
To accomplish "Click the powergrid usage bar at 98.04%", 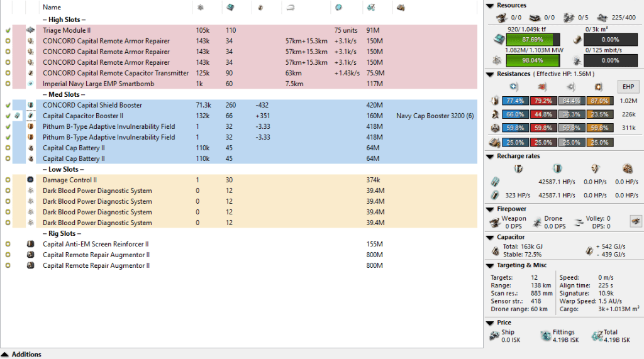I will (533, 60).
